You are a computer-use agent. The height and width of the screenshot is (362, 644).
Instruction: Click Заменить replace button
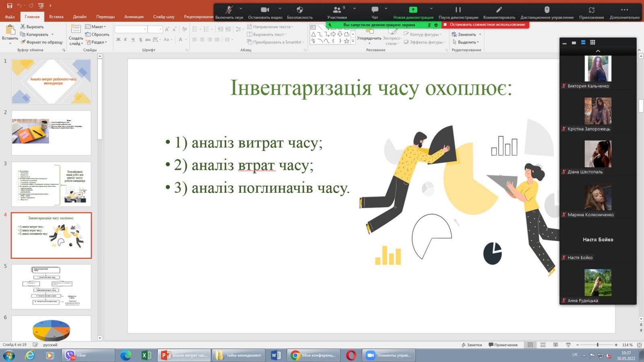click(x=466, y=35)
